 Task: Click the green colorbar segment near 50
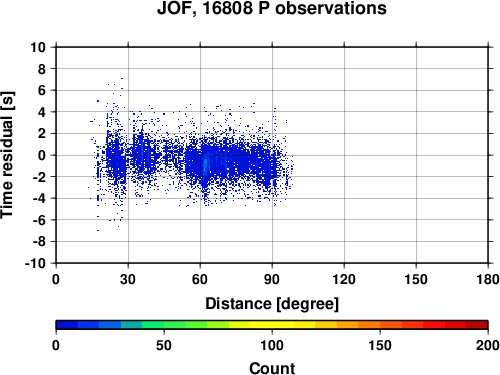(164, 325)
